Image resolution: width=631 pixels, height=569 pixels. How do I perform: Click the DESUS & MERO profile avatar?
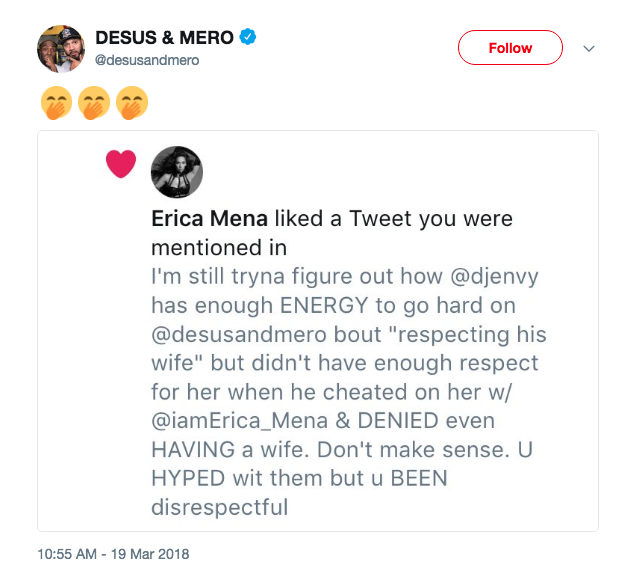(61, 48)
